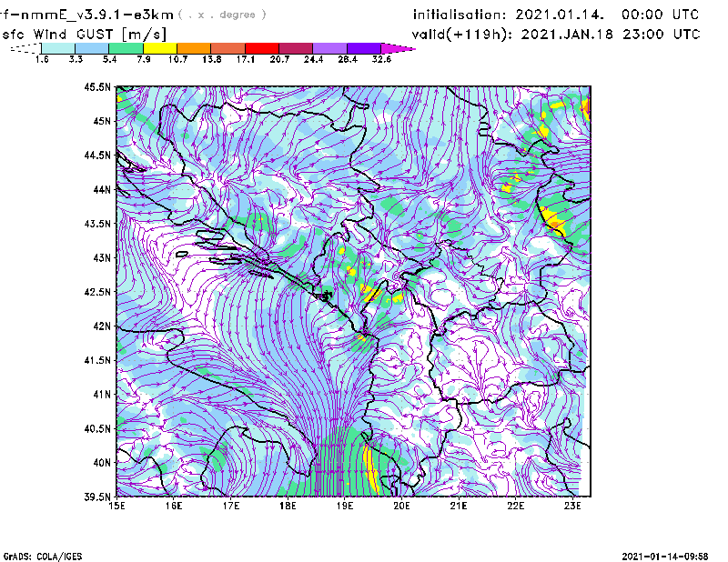Click the legend value 13.8
This screenshot has width=728, height=562.
(212, 59)
